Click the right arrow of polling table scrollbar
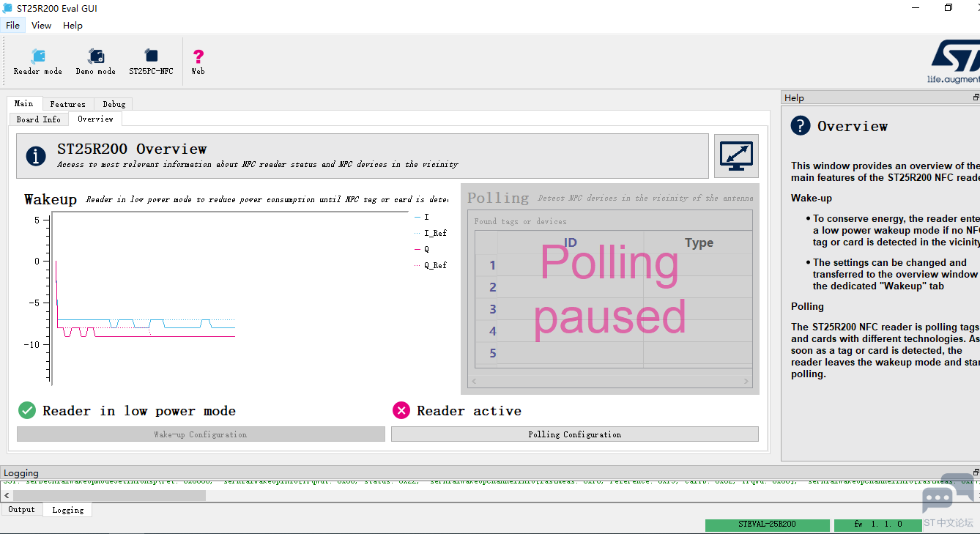This screenshot has height=534, width=980. [x=746, y=381]
